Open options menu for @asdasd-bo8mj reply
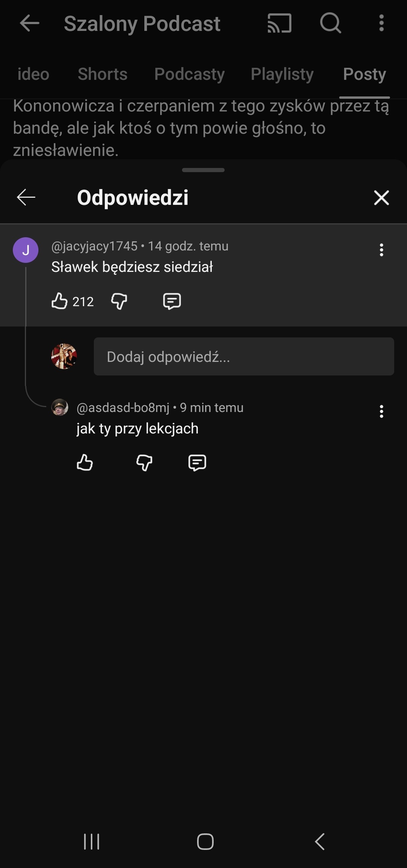This screenshot has width=407, height=868. (381, 412)
